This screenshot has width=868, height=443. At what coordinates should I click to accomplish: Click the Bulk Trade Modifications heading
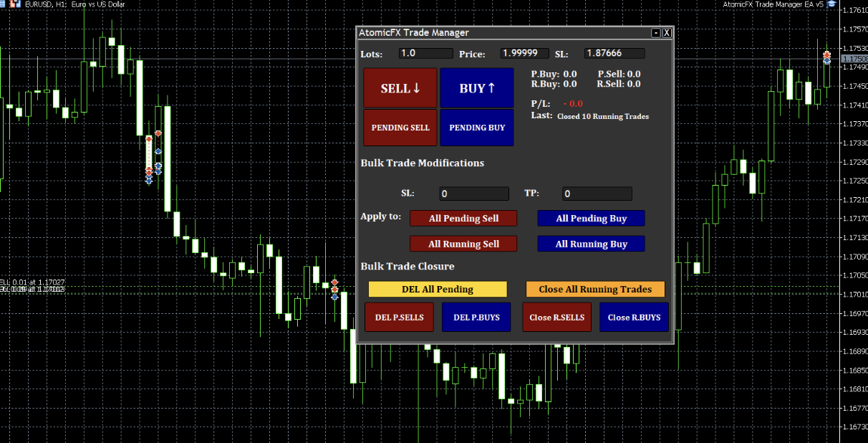coord(423,163)
